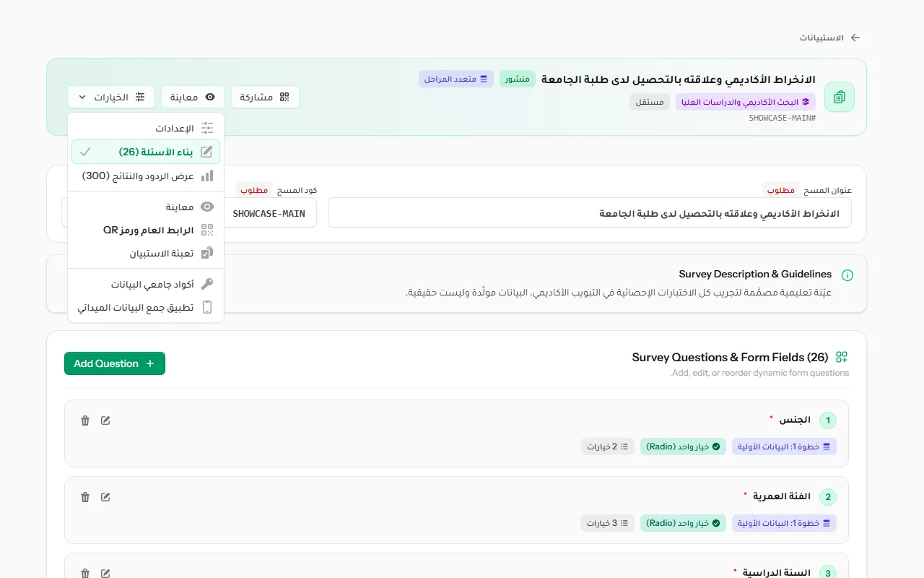Click the info icon by Survey Description
Image resolution: width=924 pixels, height=578 pixels.
click(x=847, y=275)
